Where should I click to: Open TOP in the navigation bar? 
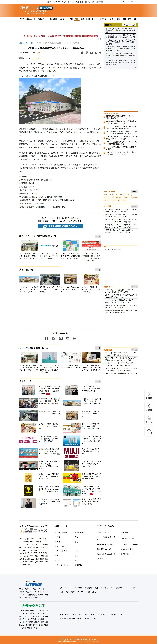click(x=22, y=19)
